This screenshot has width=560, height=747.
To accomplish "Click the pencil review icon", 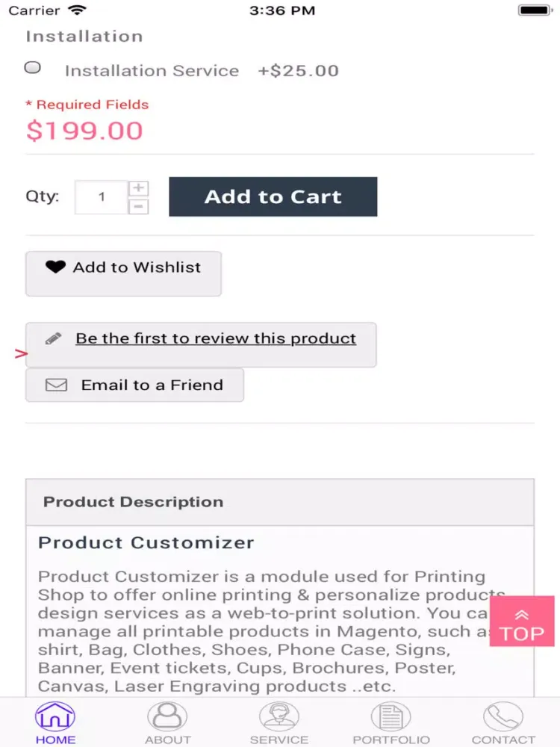I will coord(53,338).
